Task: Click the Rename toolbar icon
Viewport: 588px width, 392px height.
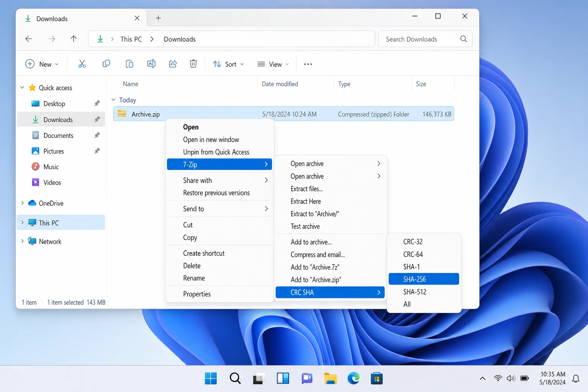Action: point(151,64)
